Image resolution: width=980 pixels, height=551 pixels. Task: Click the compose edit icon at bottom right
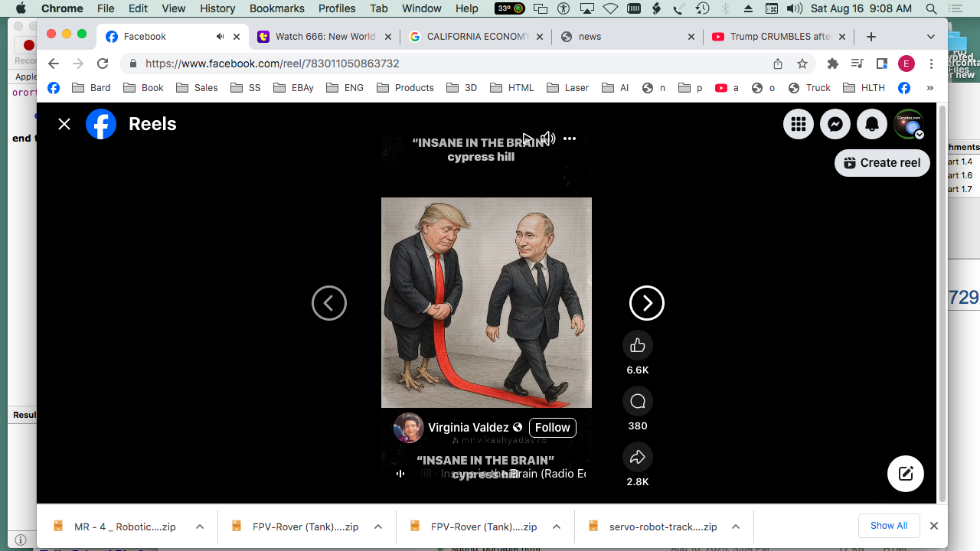coord(905,473)
